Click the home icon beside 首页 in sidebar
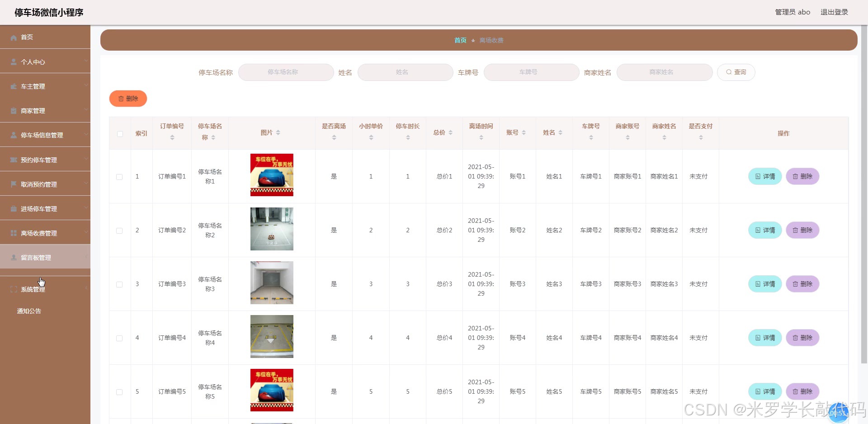 click(x=14, y=38)
